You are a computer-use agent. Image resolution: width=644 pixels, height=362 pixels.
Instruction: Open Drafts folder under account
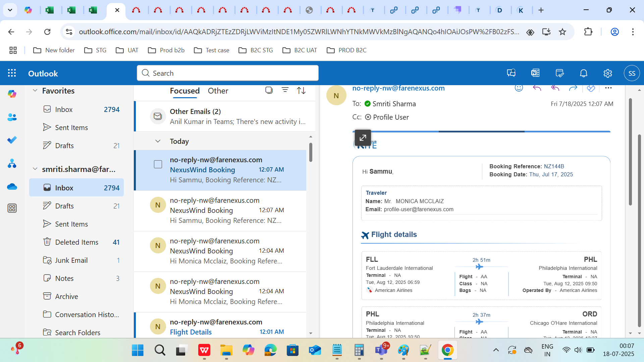76,206
